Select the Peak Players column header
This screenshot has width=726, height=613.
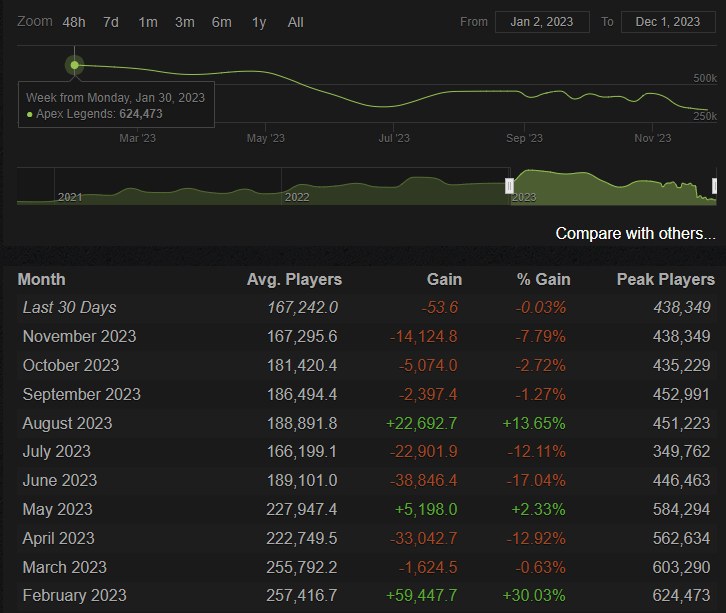click(666, 280)
